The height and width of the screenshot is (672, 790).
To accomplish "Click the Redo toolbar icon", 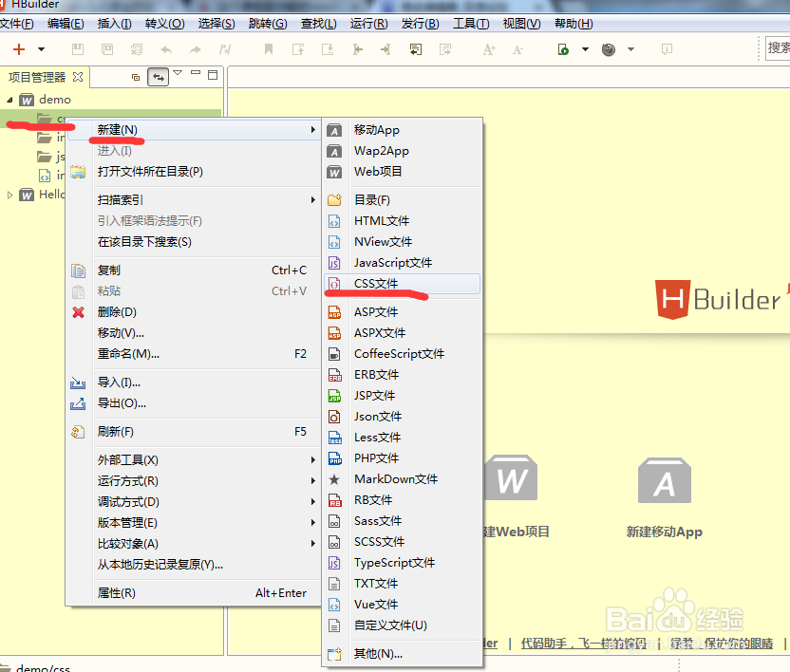I will click(x=197, y=50).
